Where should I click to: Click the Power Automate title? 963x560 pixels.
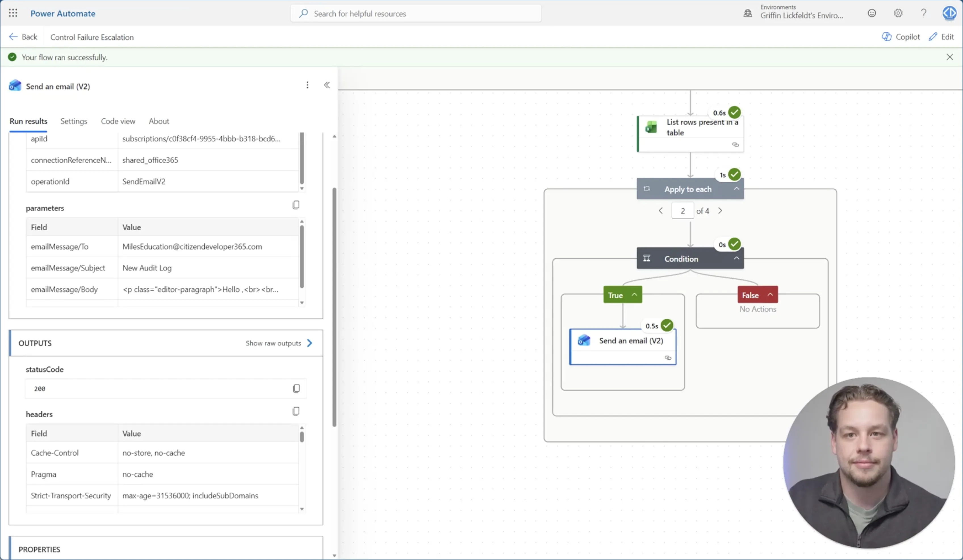[63, 13]
